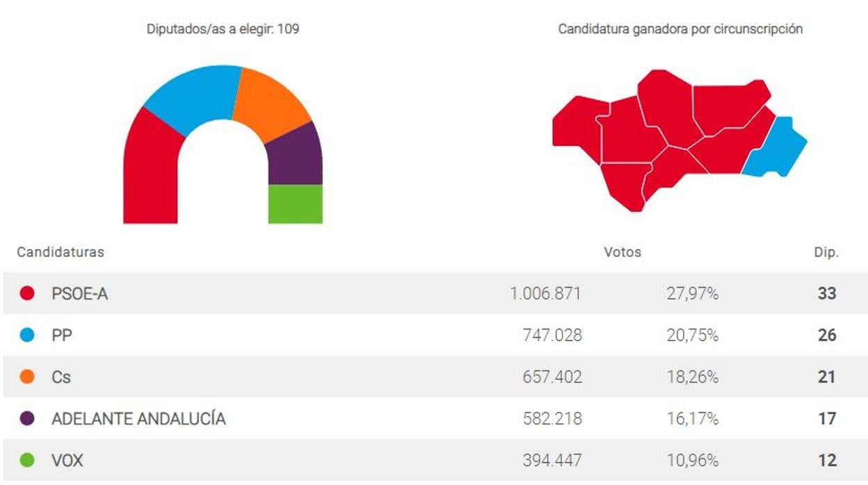Click PP's 26 deputies figure
This screenshot has width=868, height=485.
coord(826,336)
